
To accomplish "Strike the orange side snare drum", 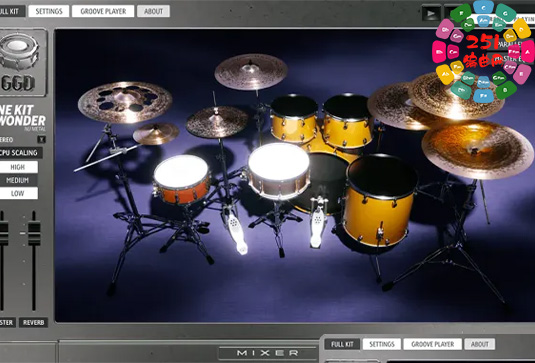I will coord(182,179).
